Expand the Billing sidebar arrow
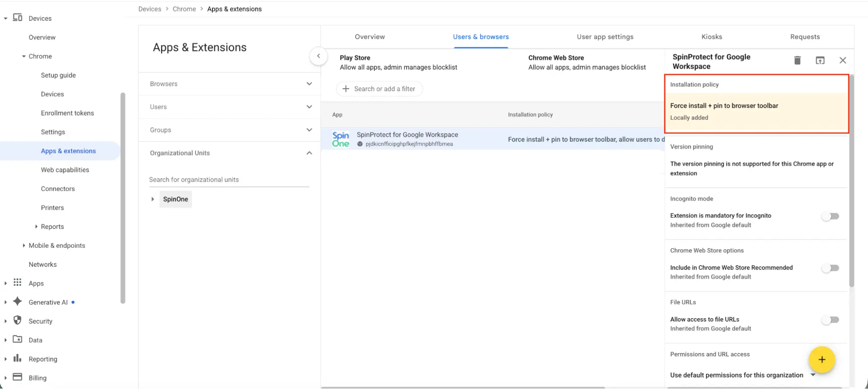The width and height of the screenshot is (868, 389). coord(6,378)
